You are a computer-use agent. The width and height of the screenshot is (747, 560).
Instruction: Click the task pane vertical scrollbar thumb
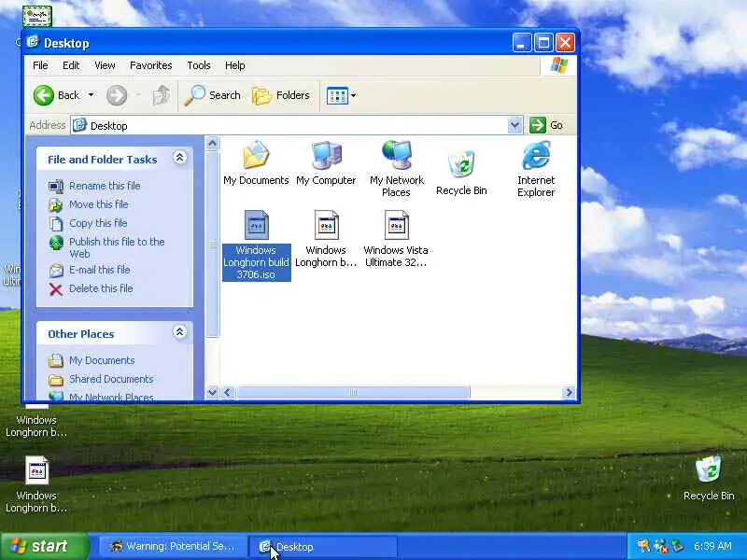(213, 245)
